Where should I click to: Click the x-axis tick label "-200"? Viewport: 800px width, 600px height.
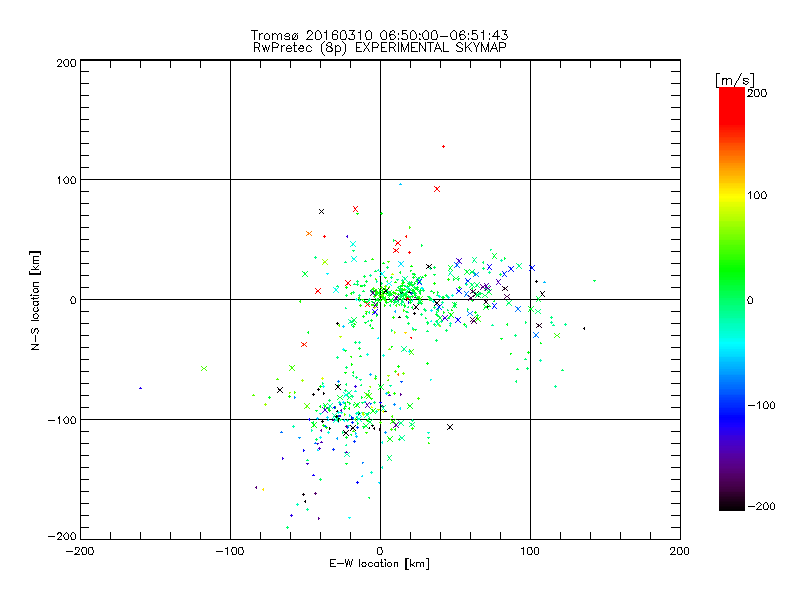[x=80, y=551]
